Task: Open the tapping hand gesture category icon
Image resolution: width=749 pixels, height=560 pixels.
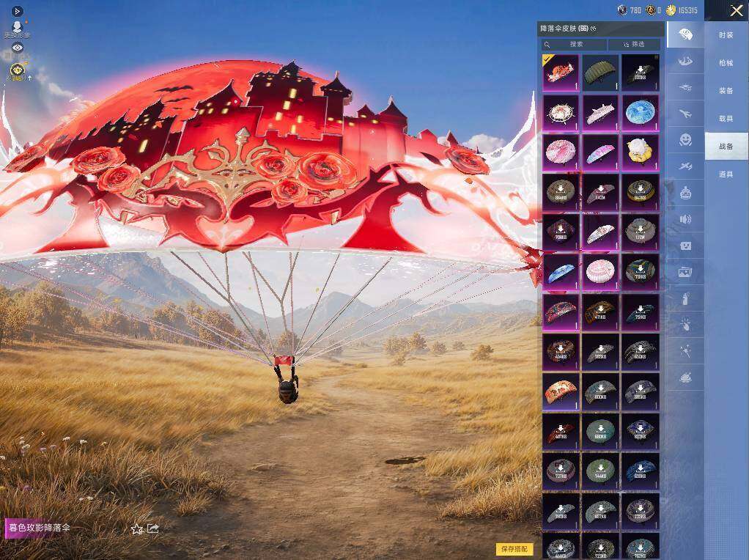Action: (x=685, y=325)
